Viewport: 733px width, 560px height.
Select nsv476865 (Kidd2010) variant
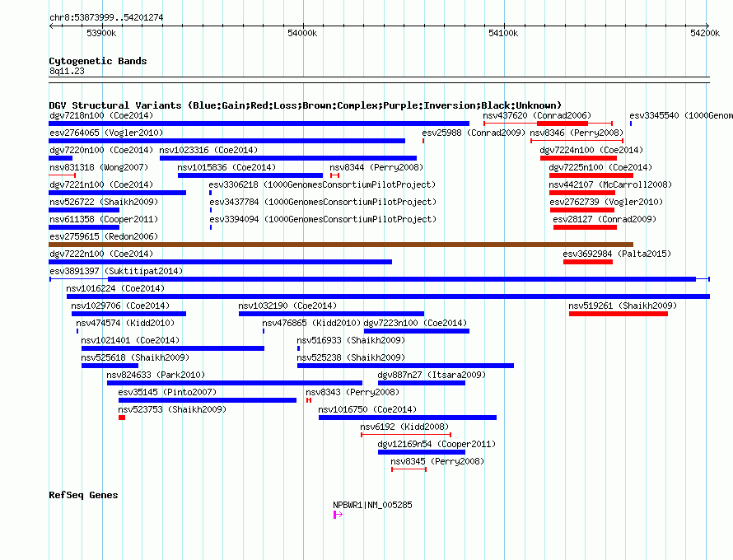(264, 331)
